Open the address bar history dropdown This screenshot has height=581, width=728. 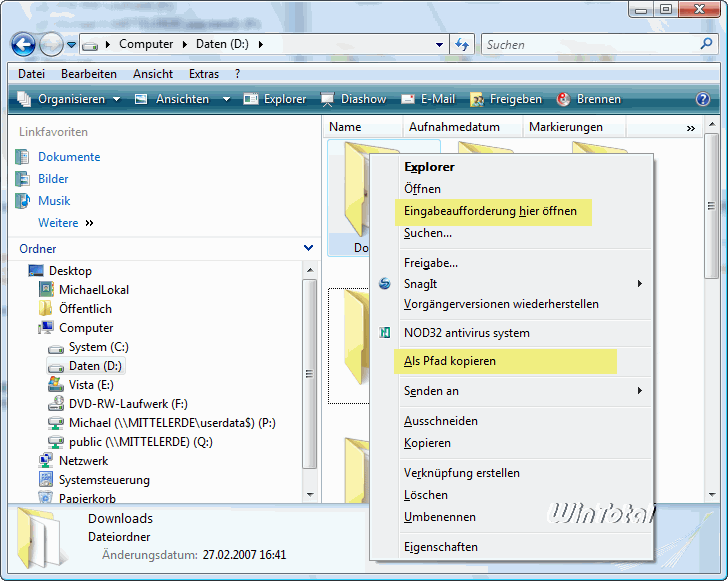pyautogui.click(x=439, y=45)
